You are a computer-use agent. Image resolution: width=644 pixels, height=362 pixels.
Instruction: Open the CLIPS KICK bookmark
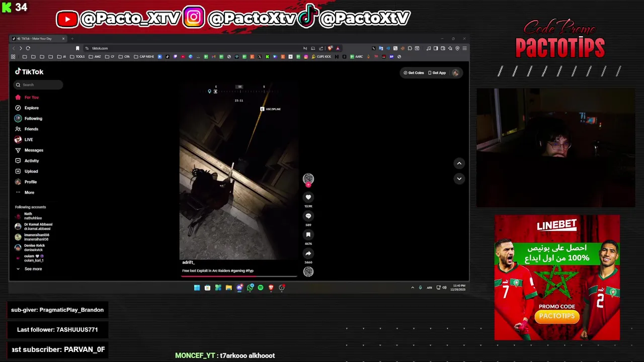pyautogui.click(x=321, y=57)
